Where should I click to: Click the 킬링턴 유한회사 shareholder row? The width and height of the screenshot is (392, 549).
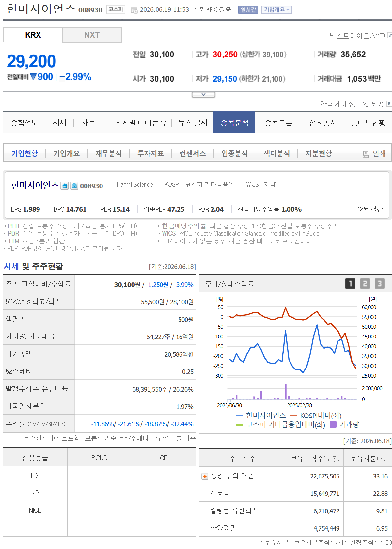(295, 511)
